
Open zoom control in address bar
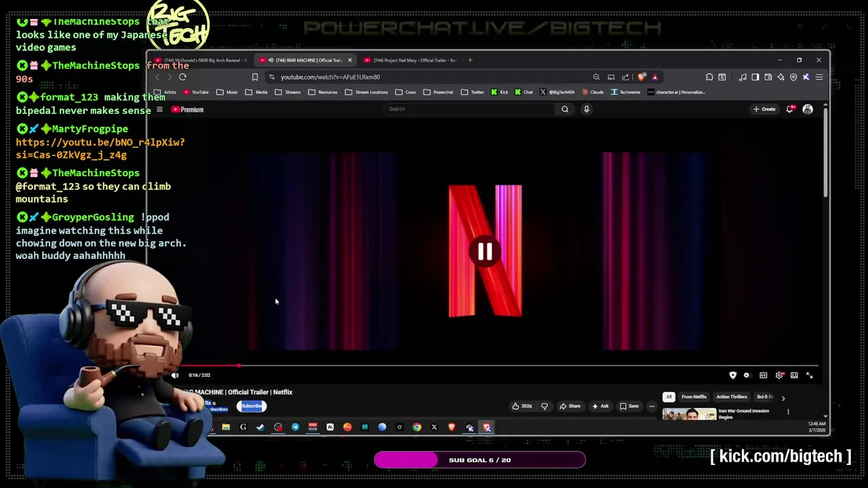tap(596, 77)
